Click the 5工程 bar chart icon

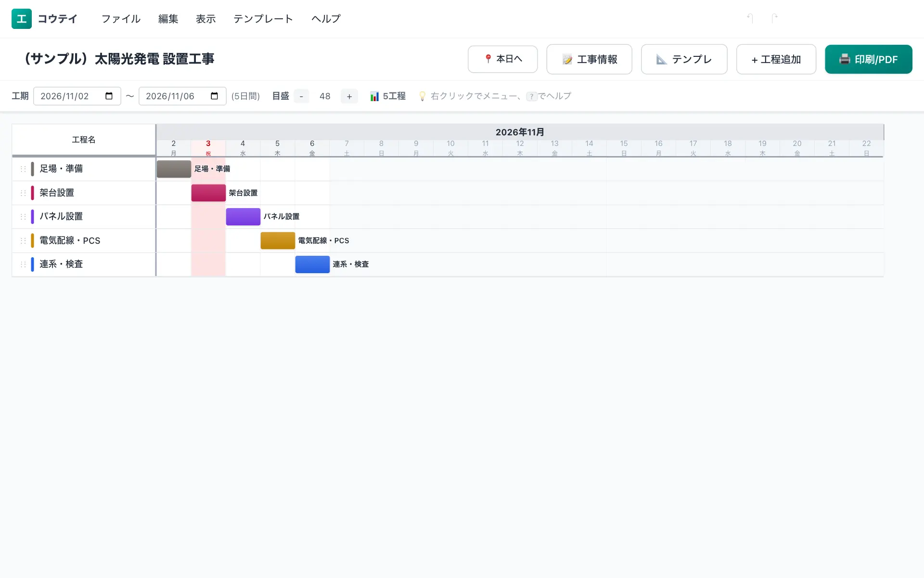coord(374,96)
